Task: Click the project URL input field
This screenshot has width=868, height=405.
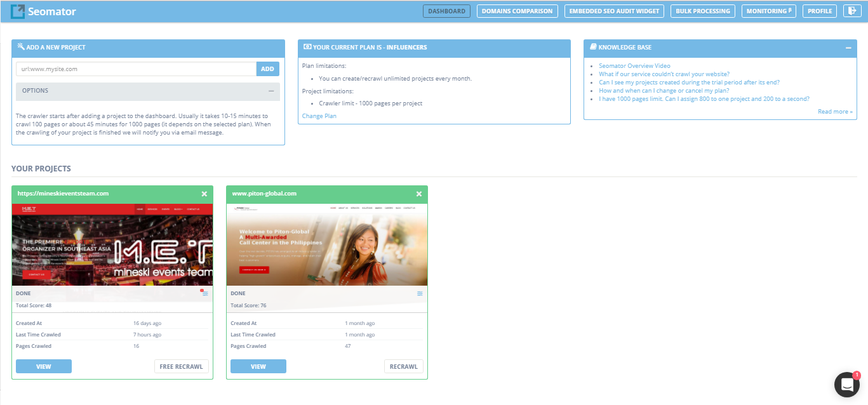Action: 137,69
